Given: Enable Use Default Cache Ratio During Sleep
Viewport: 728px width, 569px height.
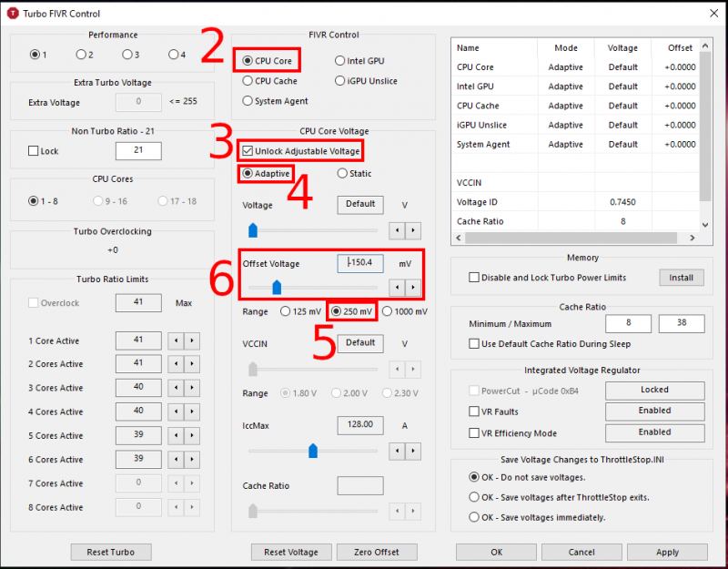Looking at the screenshot, I should click(x=550, y=344).
